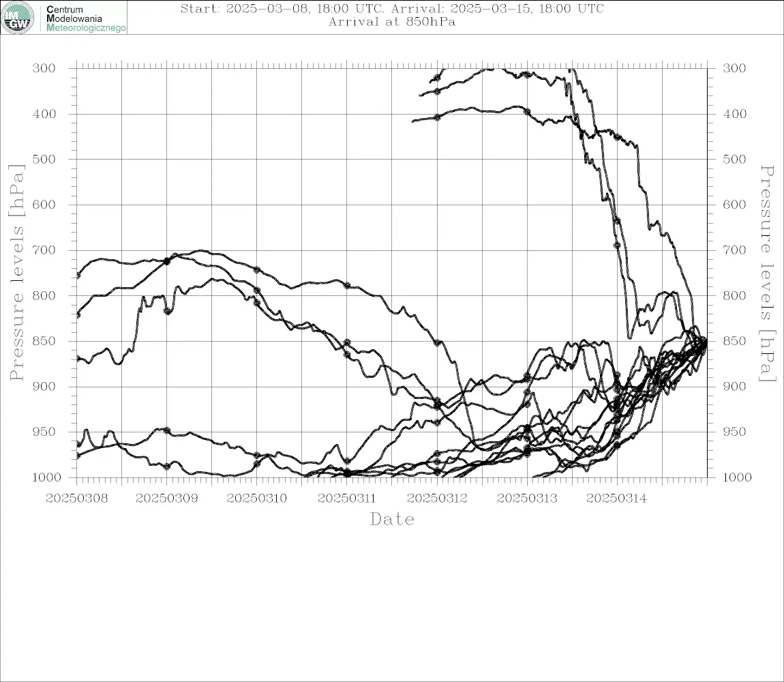Image resolution: width=784 pixels, height=682 pixels.
Task: Click trajectory marker near 690 hPa on 20250314
Action: (617, 246)
